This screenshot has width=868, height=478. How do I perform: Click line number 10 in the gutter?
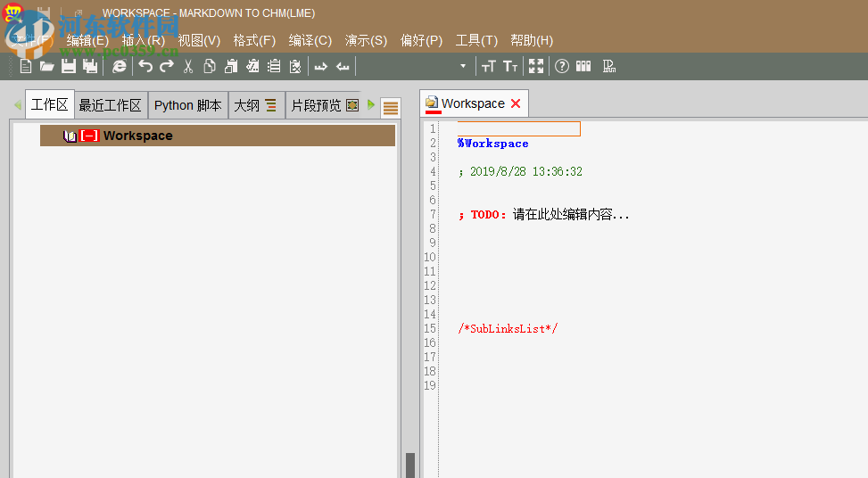click(x=430, y=257)
